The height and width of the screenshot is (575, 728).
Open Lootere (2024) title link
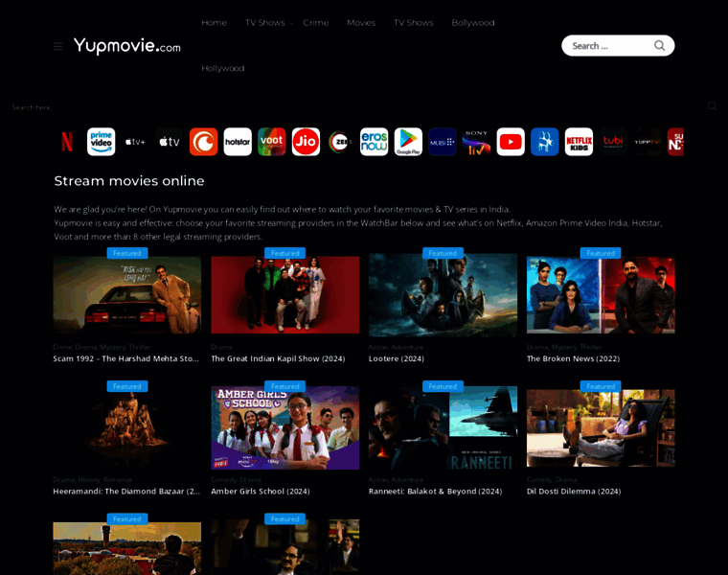396,358
